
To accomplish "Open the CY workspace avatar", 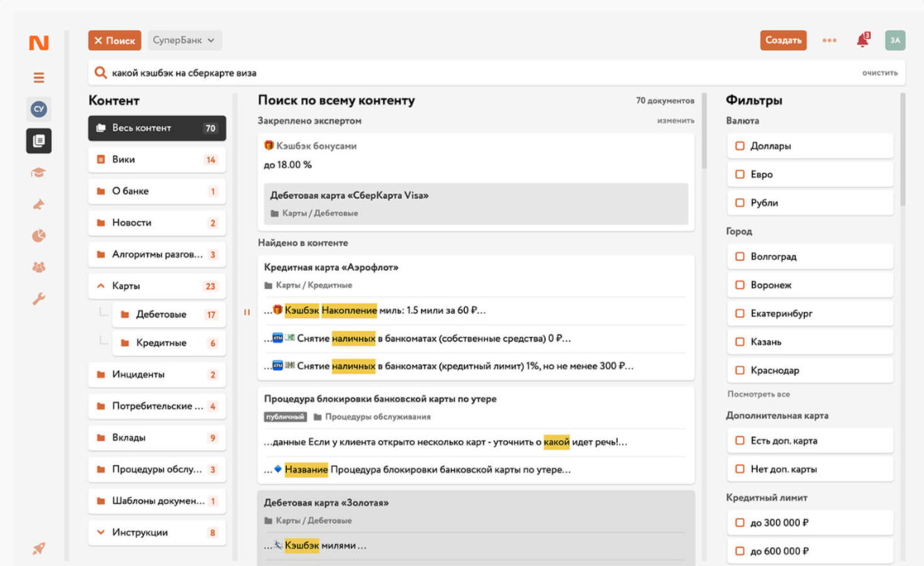I will click(x=39, y=109).
